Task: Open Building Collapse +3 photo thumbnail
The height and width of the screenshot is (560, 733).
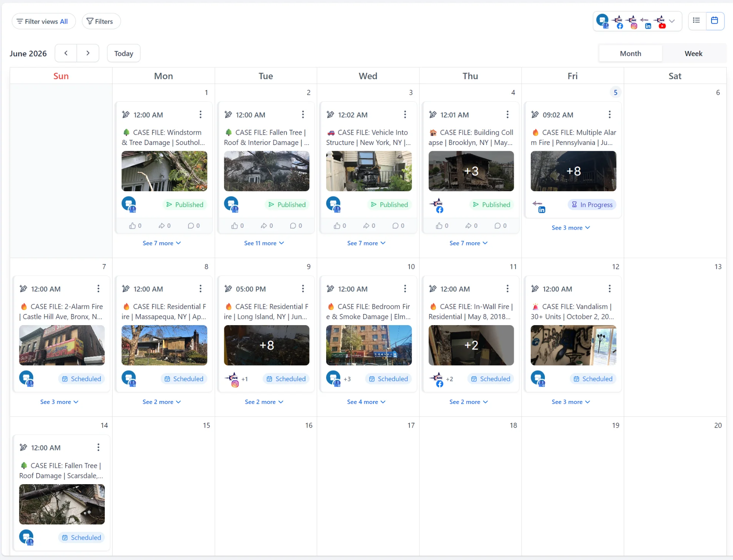Action: [x=471, y=171]
